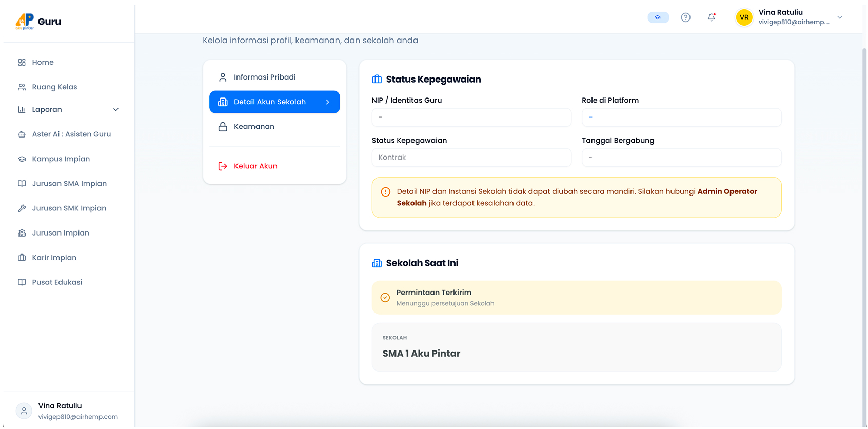Click the SMA 1 Aku Pintar school card
Viewport: 868px width, 429px height.
click(x=577, y=347)
